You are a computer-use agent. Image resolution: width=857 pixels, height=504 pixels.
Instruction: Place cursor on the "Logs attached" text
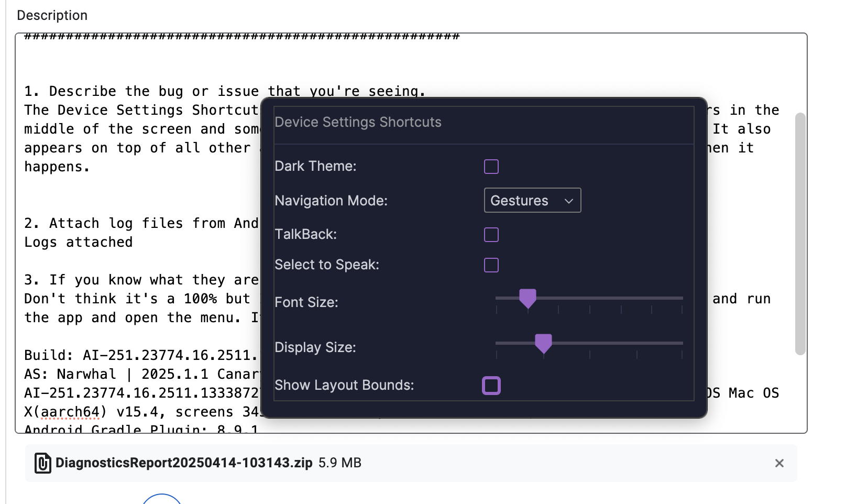[x=78, y=242]
